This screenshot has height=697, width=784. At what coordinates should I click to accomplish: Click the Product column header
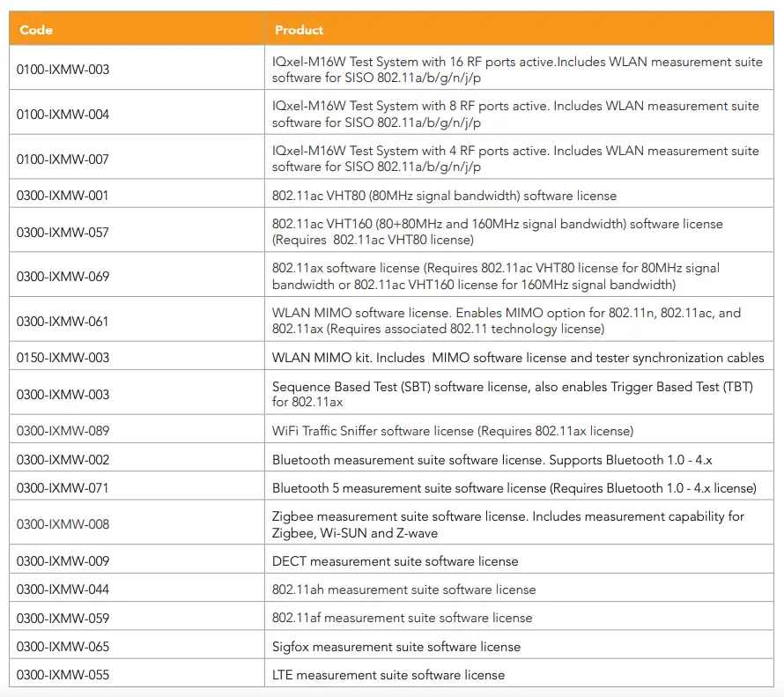click(299, 30)
